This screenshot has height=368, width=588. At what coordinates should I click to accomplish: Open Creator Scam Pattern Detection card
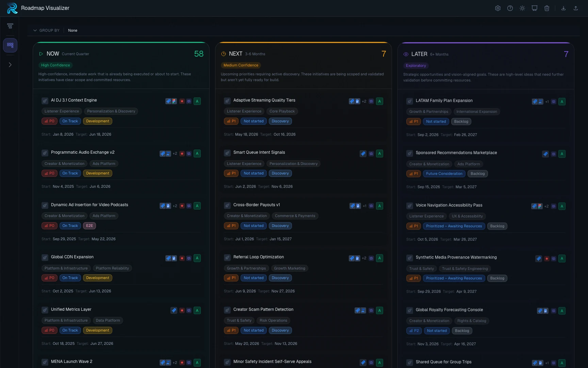point(263,309)
